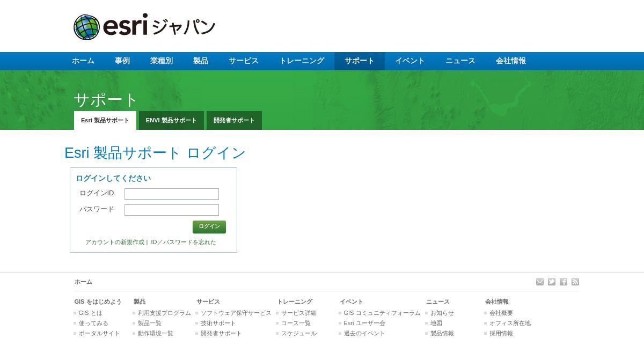Click the footer GIS をはじめよう heading

click(x=98, y=302)
